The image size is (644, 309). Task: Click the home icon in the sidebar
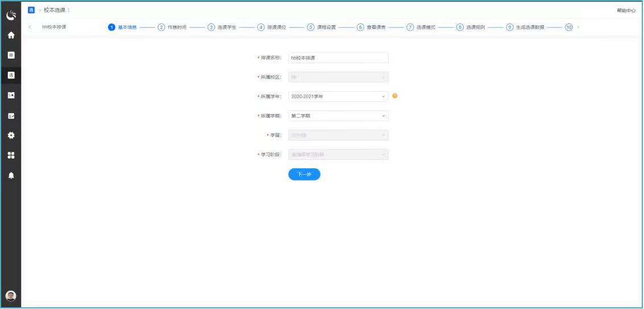pos(11,35)
